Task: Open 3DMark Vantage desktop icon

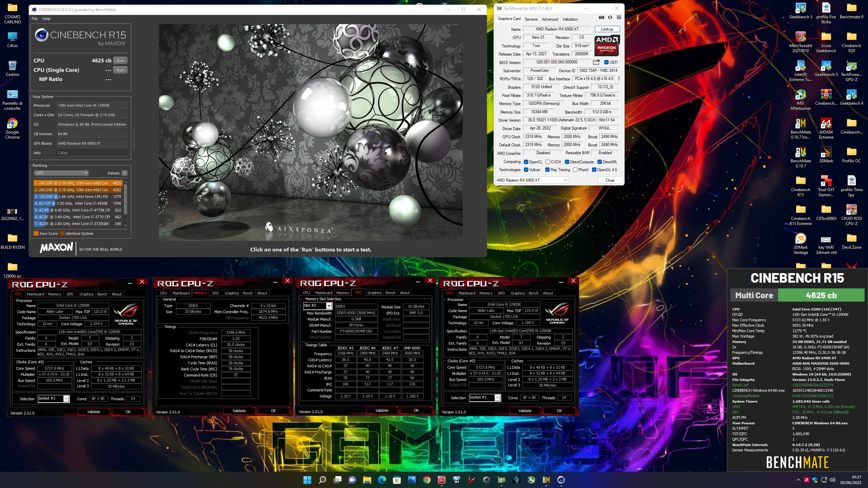Action: [801, 244]
